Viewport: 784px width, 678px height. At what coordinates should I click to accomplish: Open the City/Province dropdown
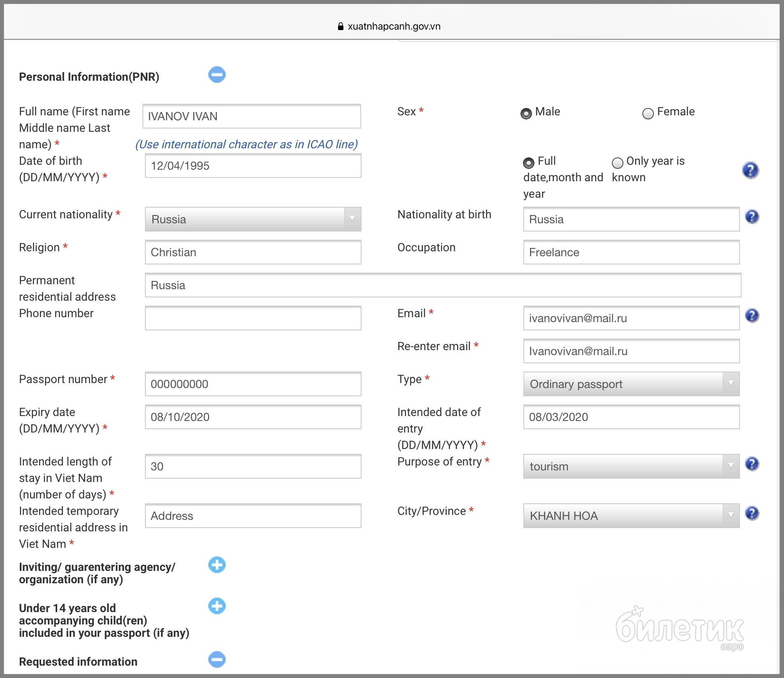click(x=631, y=516)
